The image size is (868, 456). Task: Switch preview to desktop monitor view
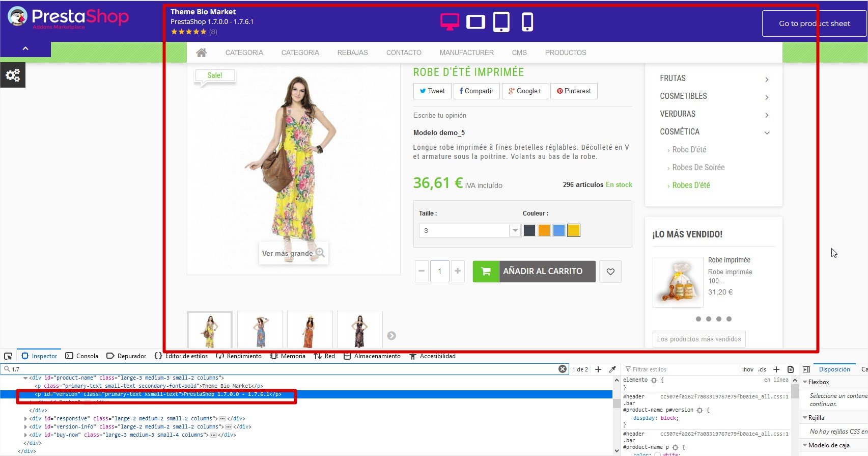pos(450,22)
